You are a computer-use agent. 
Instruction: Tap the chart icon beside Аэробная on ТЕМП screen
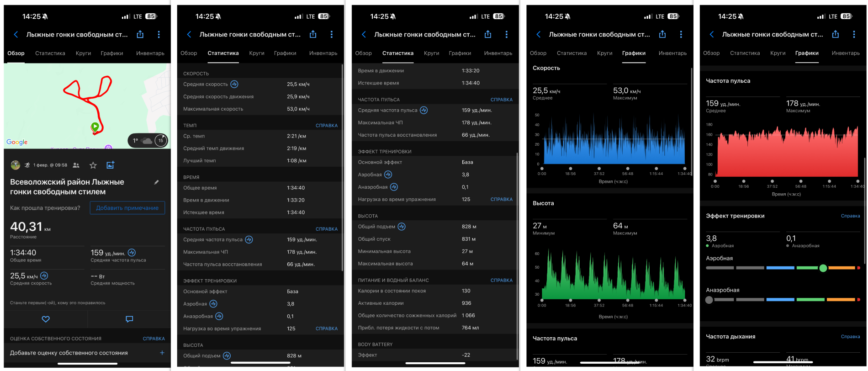click(x=213, y=304)
